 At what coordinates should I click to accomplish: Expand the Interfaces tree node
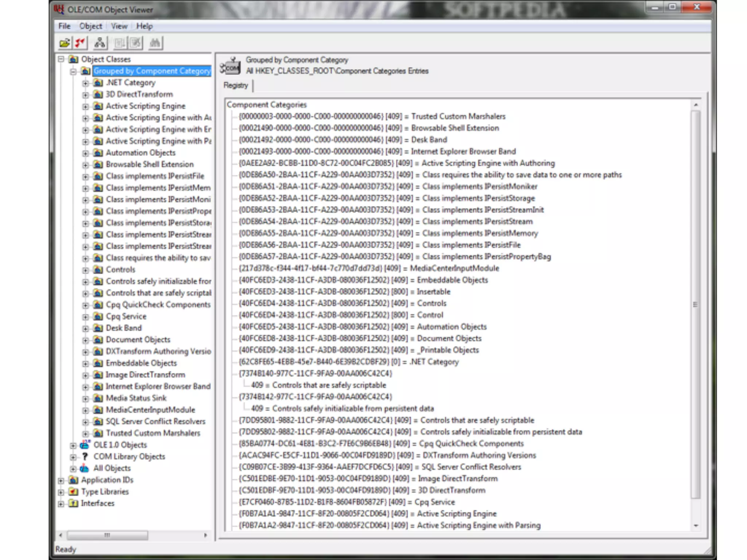coord(61,503)
